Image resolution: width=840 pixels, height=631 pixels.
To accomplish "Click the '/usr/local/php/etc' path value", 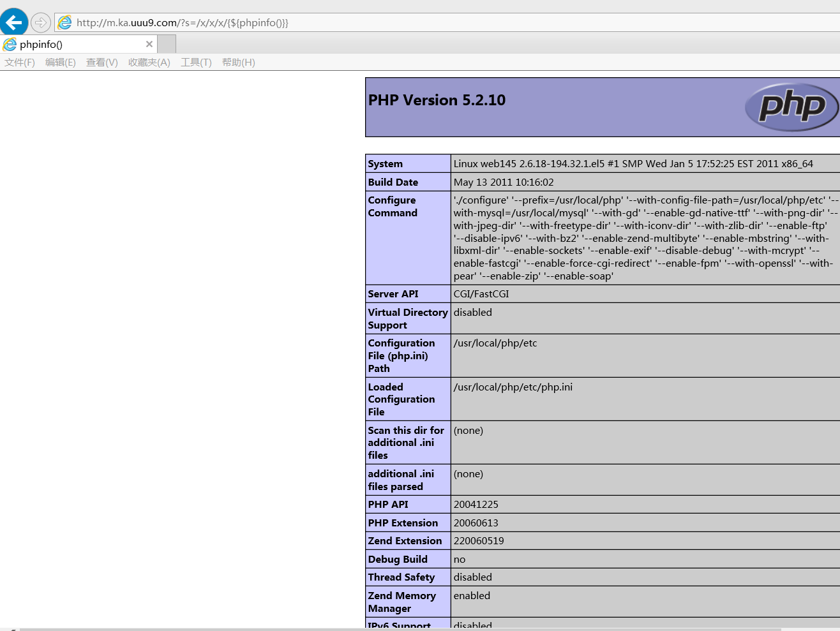I will [x=495, y=343].
